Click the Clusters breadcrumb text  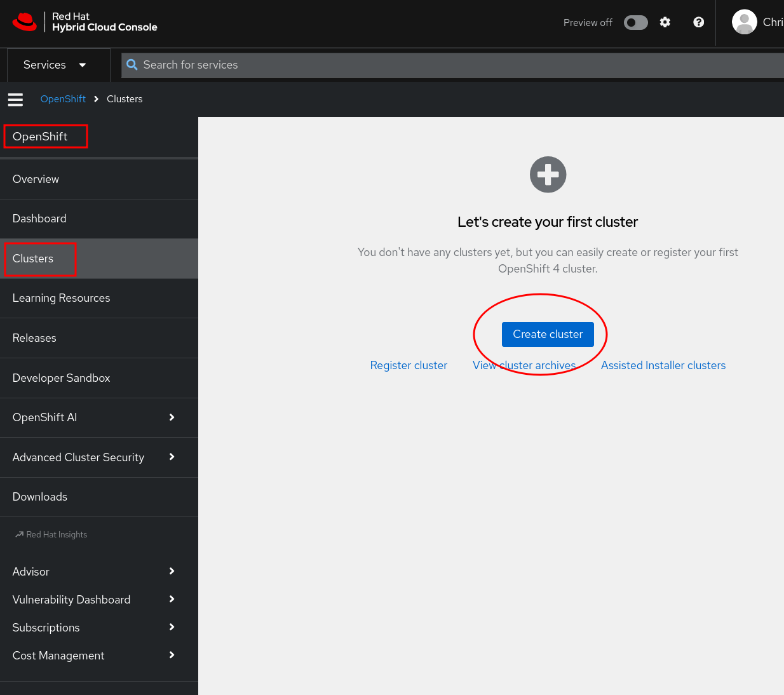pos(125,99)
